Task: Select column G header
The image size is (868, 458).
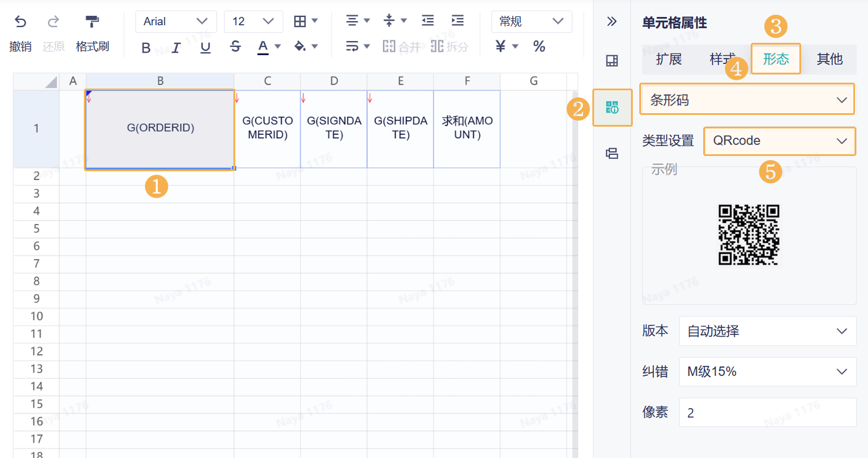Action: click(x=534, y=82)
